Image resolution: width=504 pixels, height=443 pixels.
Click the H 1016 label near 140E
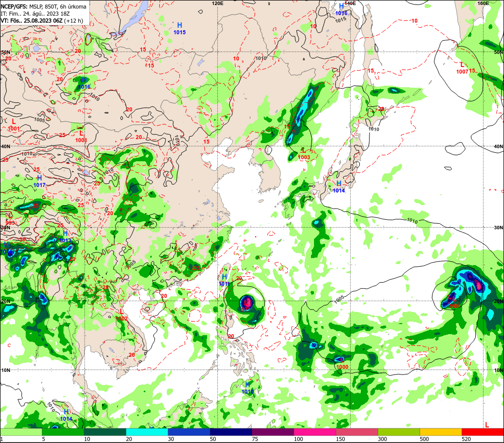[341, 10]
